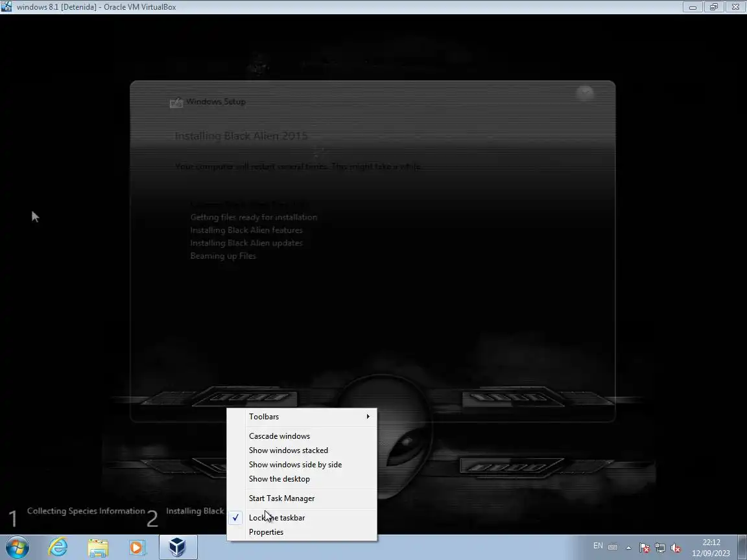Select Show windows stacked

coord(302,450)
